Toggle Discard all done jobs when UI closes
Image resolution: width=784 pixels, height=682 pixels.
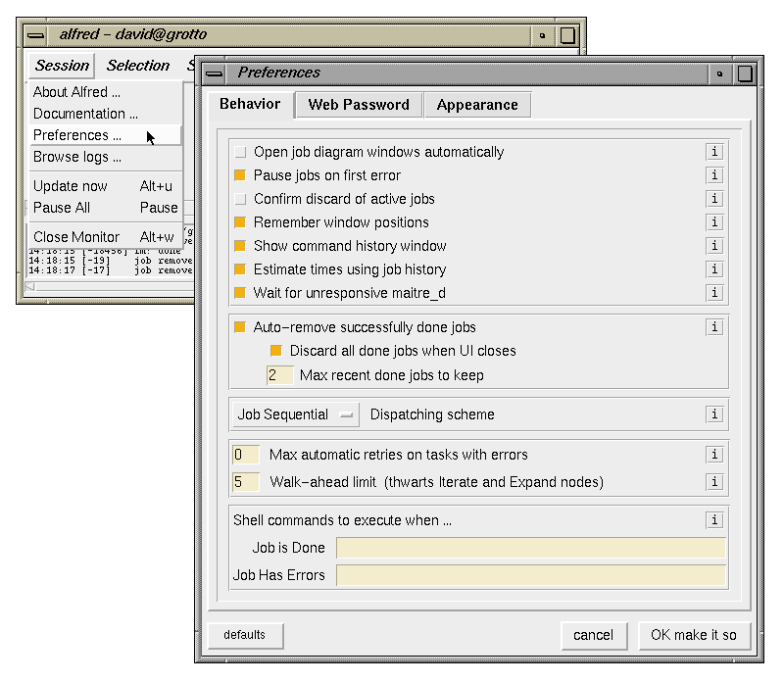276,351
